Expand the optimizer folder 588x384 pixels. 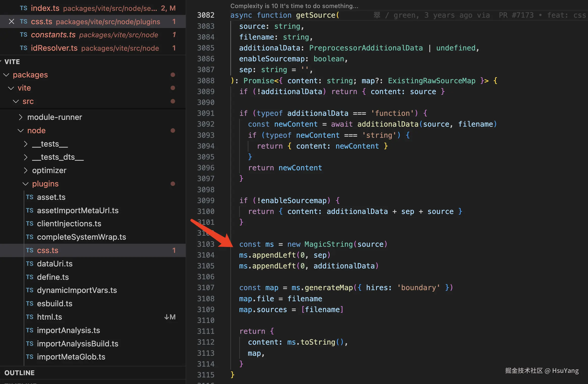click(26, 170)
